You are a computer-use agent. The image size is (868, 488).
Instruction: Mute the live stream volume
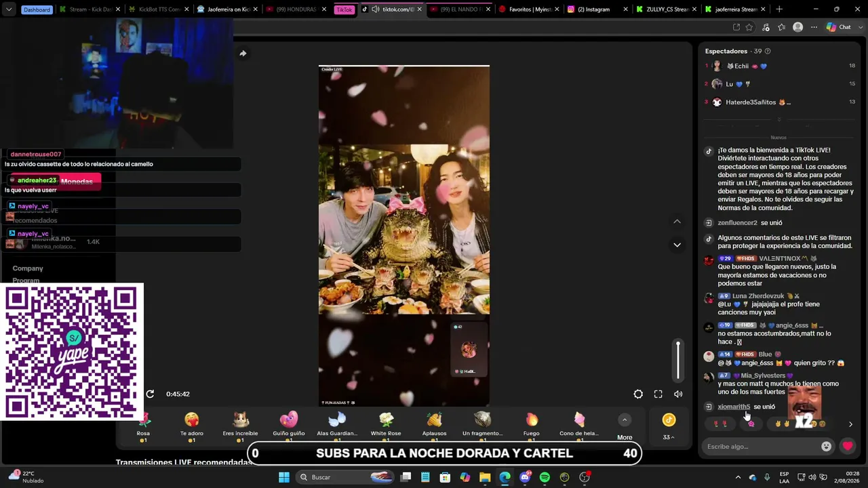(x=678, y=394)
